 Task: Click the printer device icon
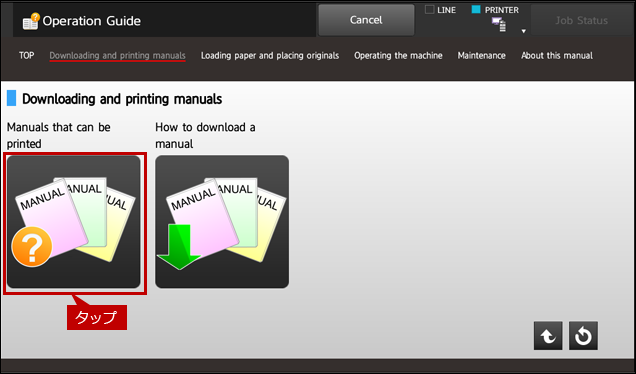[x=499, y=24]
